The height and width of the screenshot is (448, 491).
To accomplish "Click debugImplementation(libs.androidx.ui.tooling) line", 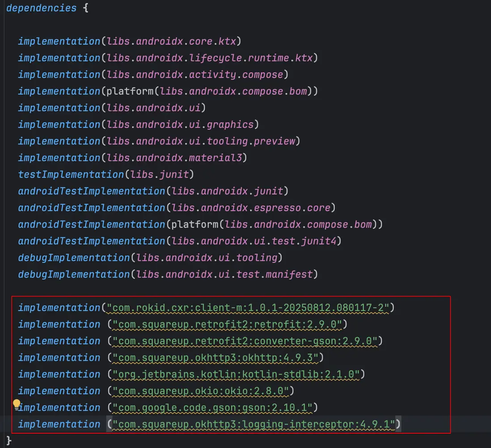I will [150, 258].
